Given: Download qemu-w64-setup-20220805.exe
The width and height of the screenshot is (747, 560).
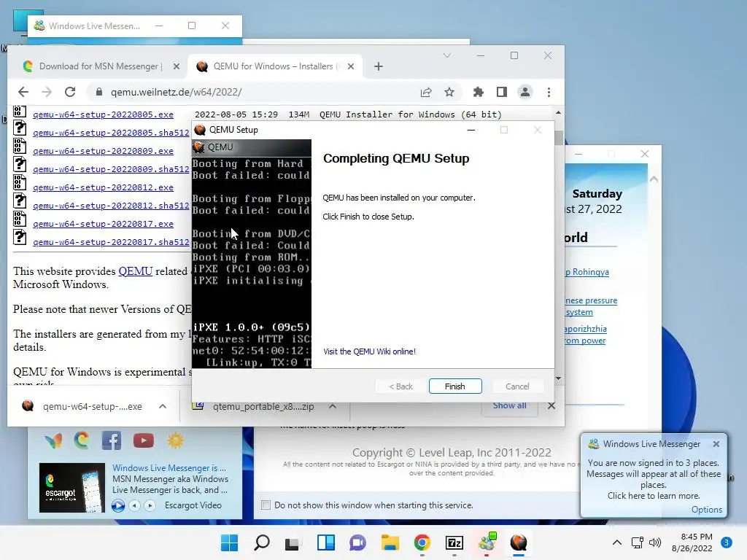Looking at the screenshot, I should (103, 114).
